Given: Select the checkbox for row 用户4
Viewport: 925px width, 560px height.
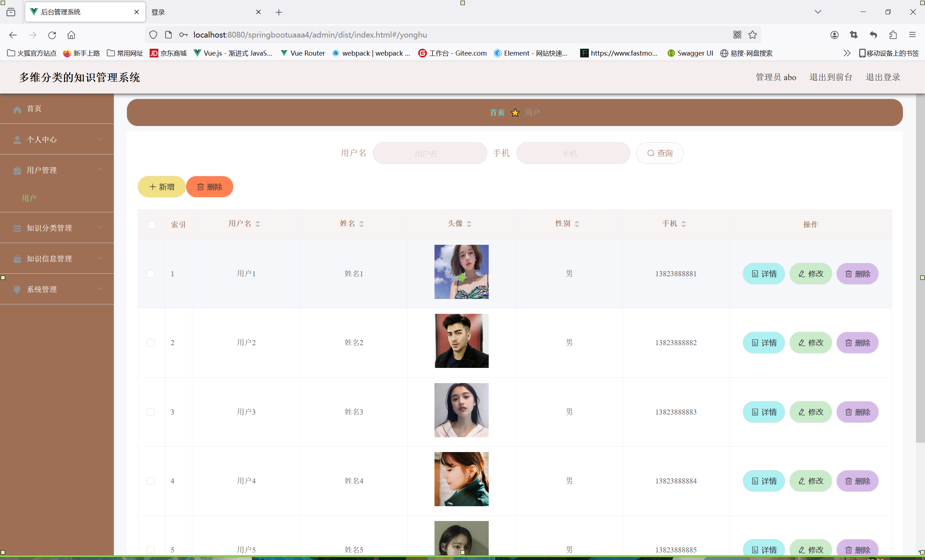Looking at the screenshot, I should [x=150, y=481].
